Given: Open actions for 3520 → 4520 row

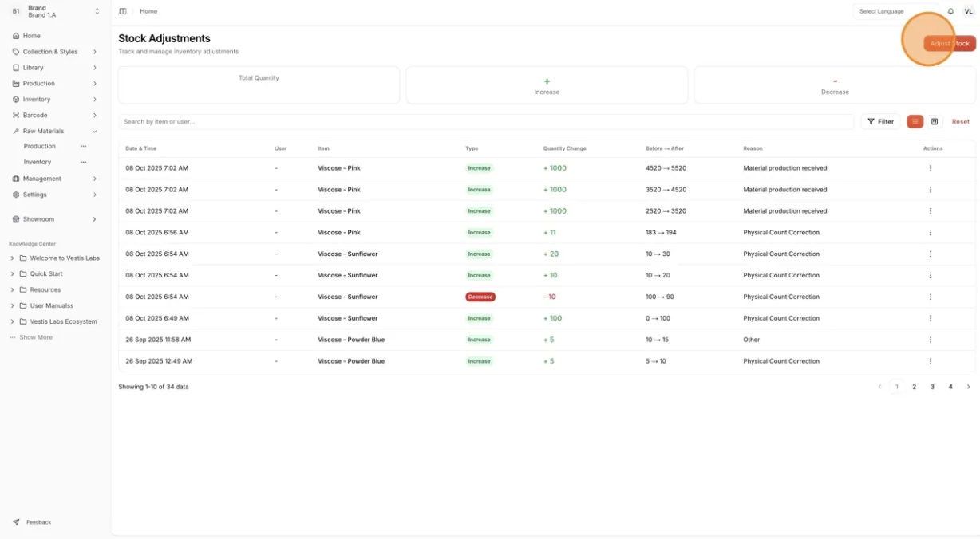Looking at the screenshot, I should pyautogui.click(x=930, y=190).
